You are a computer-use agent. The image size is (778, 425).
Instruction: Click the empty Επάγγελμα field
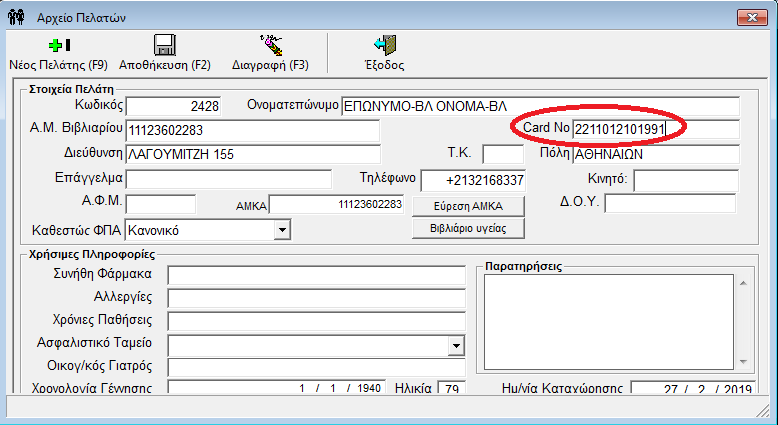[x=229, y=179]
